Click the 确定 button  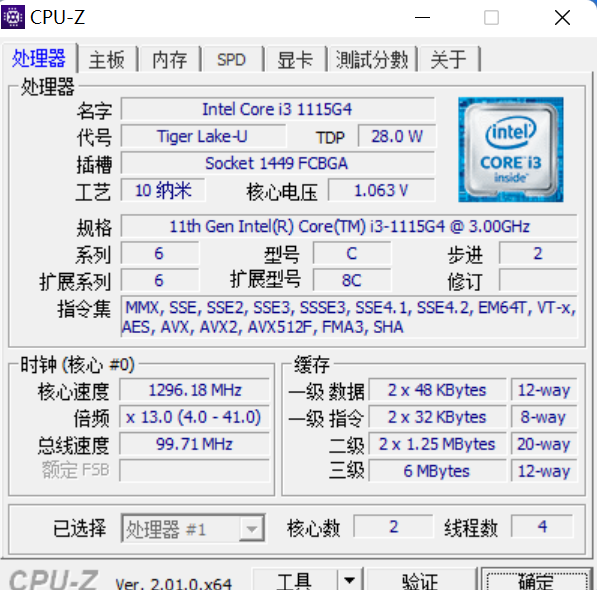pyautogui.click(x=536, y=580)
